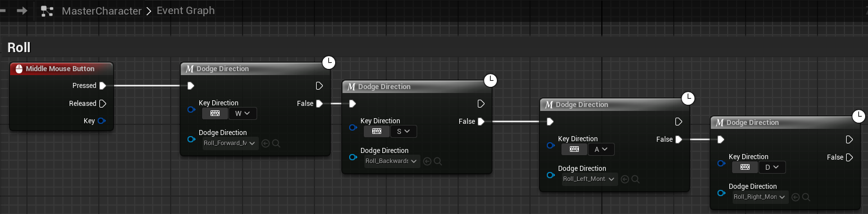Click the False output pin of the A Dodge node
Screen dimensions: 868x214
[x=679, y=139]
